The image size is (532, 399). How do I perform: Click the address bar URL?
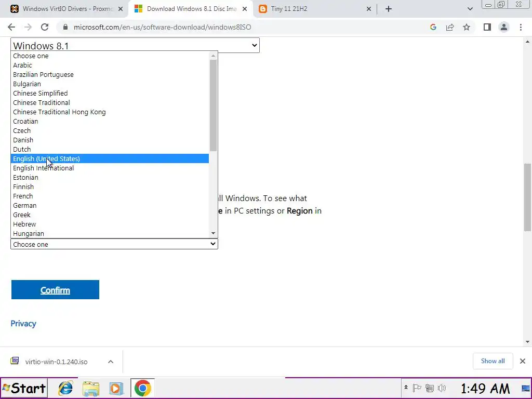pos(162,27)
